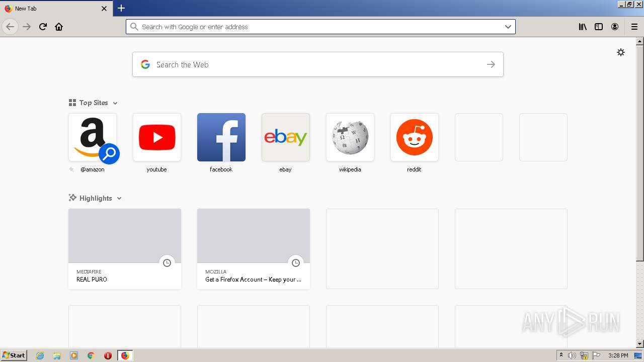Select the New Tab tab
The image size is (644, 362).
tap(56, 9)
